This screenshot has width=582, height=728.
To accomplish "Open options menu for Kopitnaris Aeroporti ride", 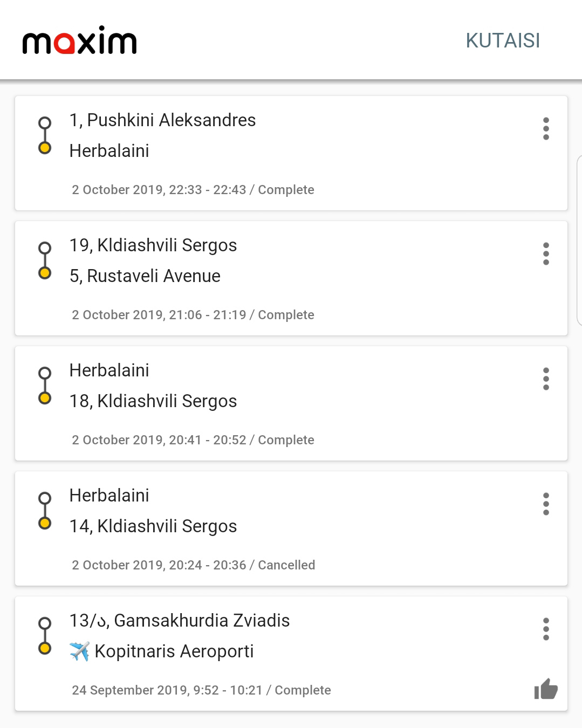I will tap(546, 629).
